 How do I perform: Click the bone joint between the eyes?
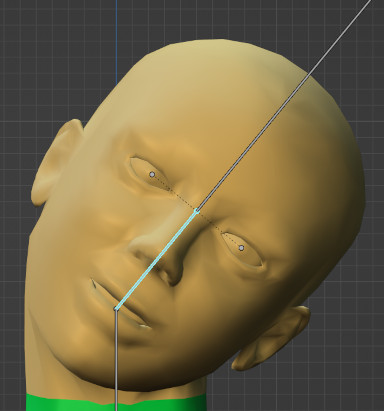[197, 211]
